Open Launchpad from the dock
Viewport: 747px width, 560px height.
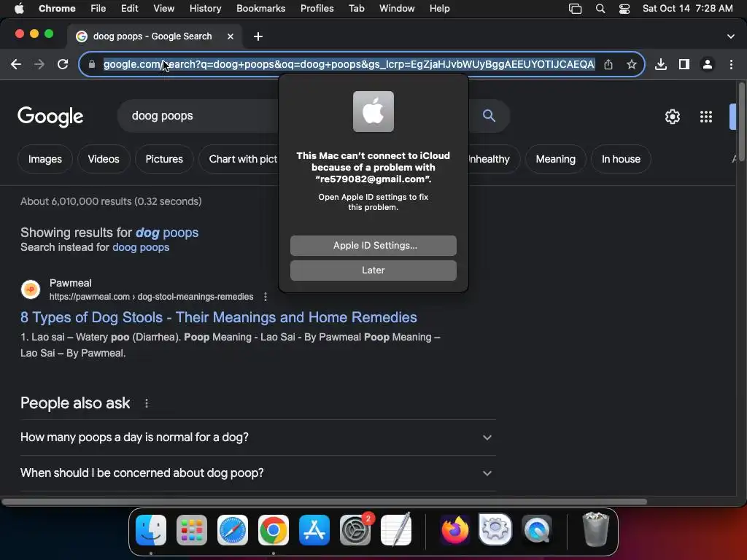point(192,529)
